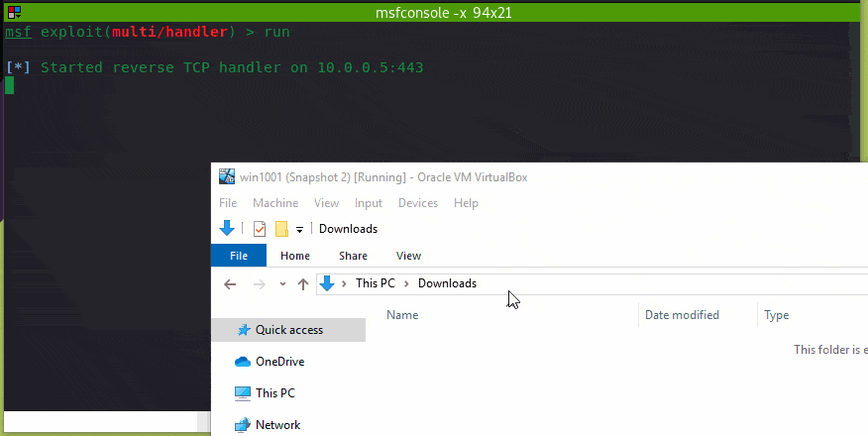Click the msfconsole window title text
This screenshot has width=868, height=436.
coord(443,12)
